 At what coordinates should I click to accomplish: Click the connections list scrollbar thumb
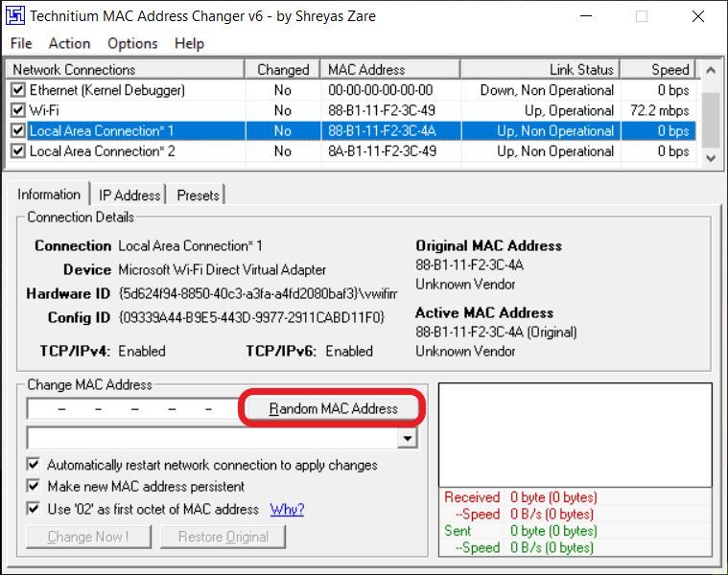711,120
